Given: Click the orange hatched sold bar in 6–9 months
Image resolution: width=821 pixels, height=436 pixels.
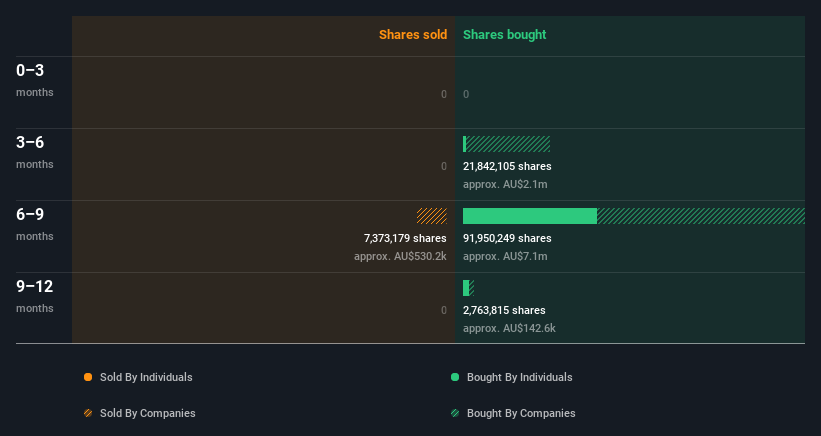Looking at the screenshot, I should (x=432, y=216).
